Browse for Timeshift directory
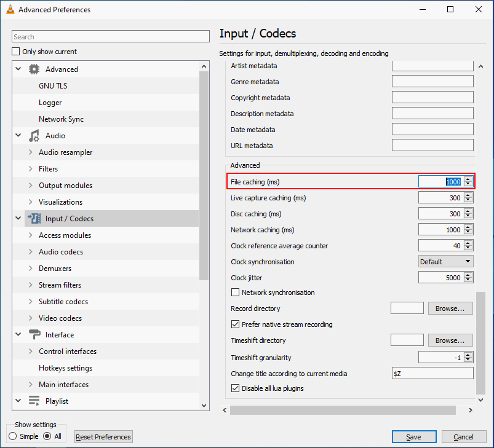The height and width of the screenshot is (448, 494). point(450,340)
